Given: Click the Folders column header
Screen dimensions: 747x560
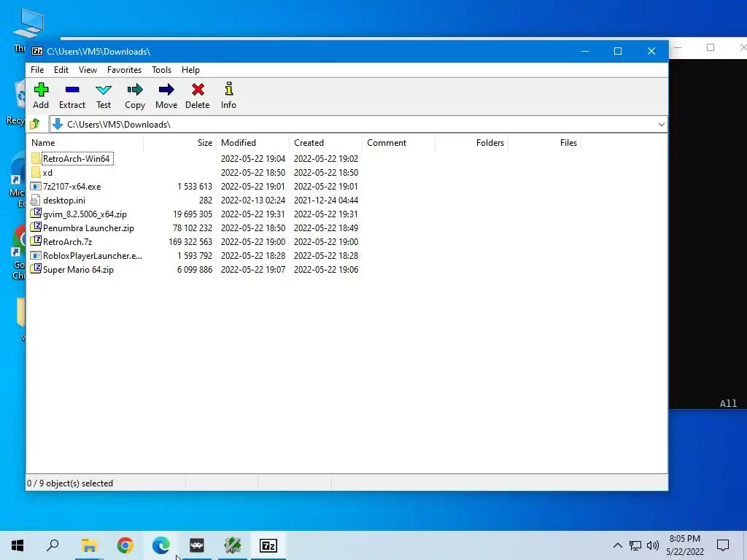Looking at the screenshot, I should tap(471, 143).
